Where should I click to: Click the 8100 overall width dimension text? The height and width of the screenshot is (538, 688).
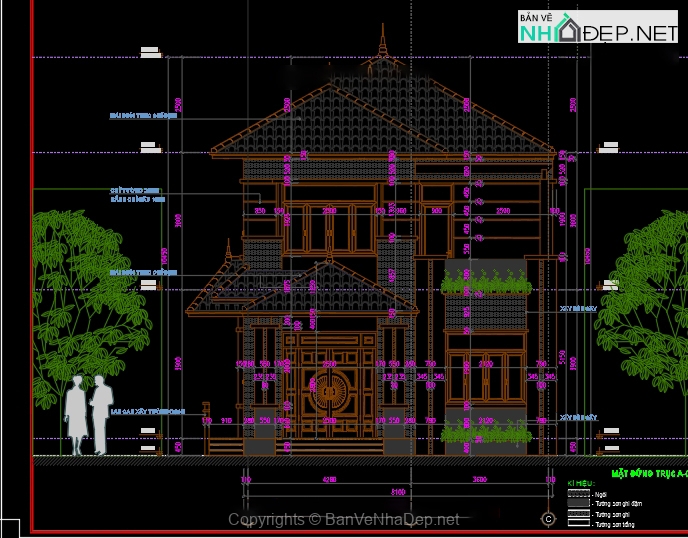(397, 491)
